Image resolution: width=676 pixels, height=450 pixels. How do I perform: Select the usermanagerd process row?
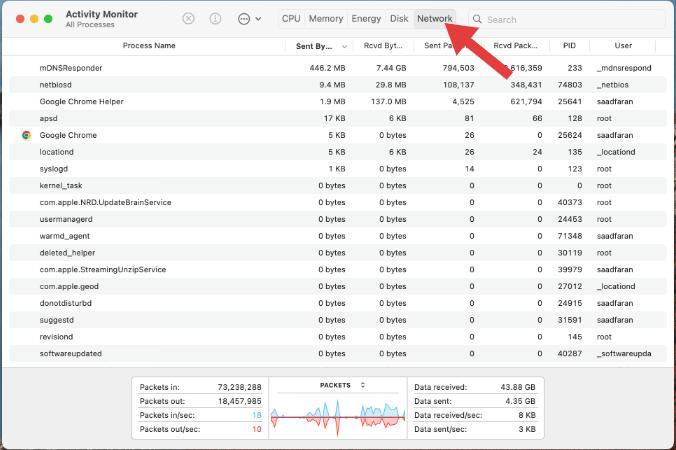click(x=338, y=219)
